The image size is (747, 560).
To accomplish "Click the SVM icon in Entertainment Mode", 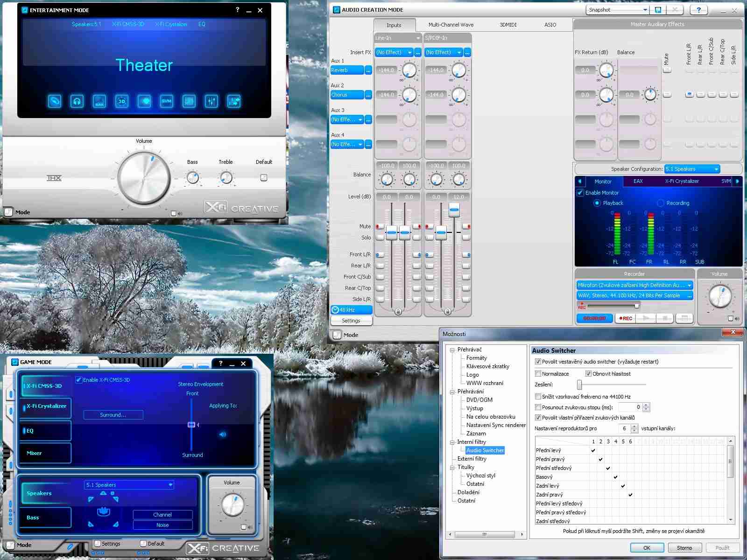I will 167,101.
